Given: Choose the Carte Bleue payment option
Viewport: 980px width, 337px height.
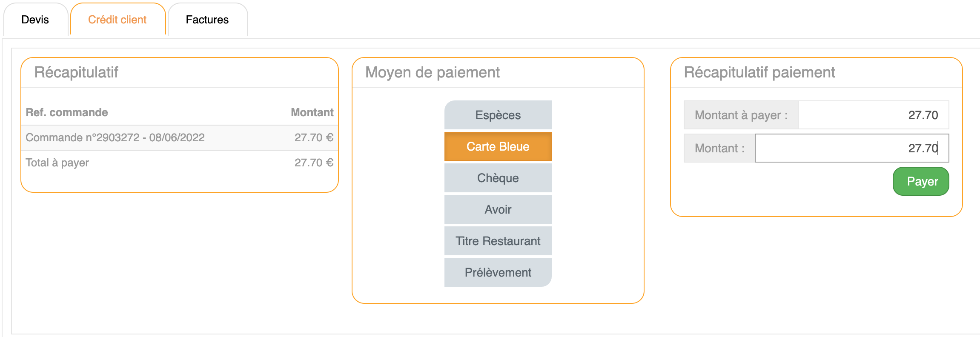Looking at the screenshot, I should point(498,147).
